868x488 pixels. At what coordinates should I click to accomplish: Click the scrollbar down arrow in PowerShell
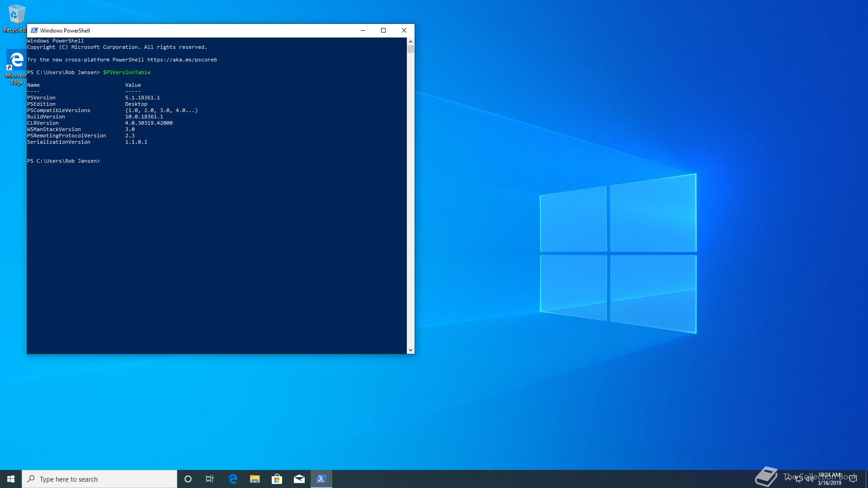pos(410,350)
